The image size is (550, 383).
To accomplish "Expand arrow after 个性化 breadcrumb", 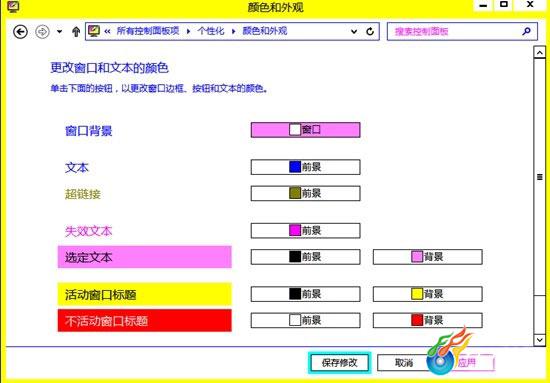I will 234,31.
